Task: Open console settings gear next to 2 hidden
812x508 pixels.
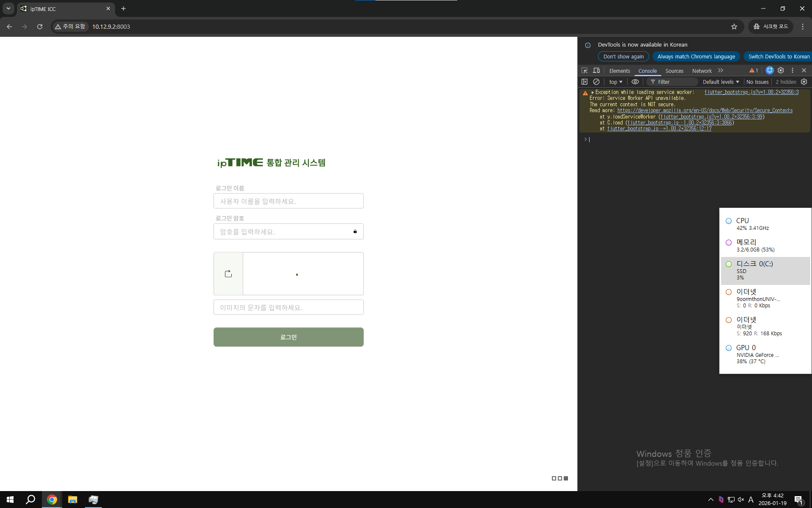Action: (x=804, y=82)
